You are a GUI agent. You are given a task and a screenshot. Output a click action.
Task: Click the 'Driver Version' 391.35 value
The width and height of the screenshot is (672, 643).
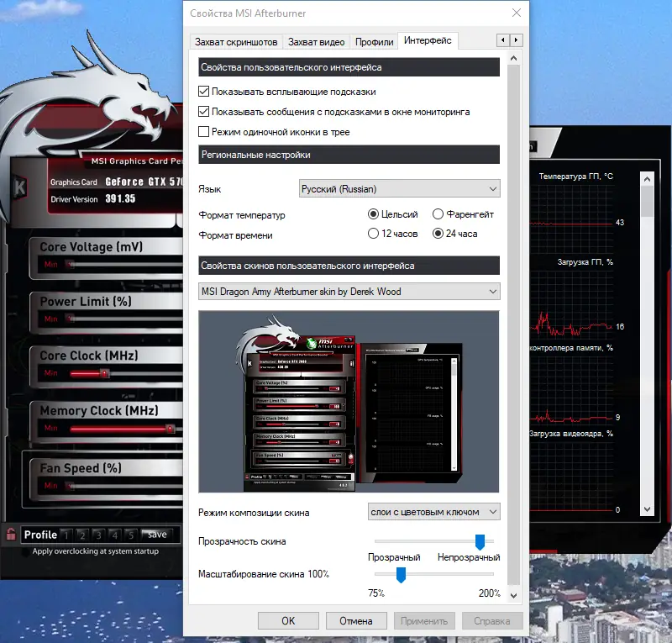point(120,198)
